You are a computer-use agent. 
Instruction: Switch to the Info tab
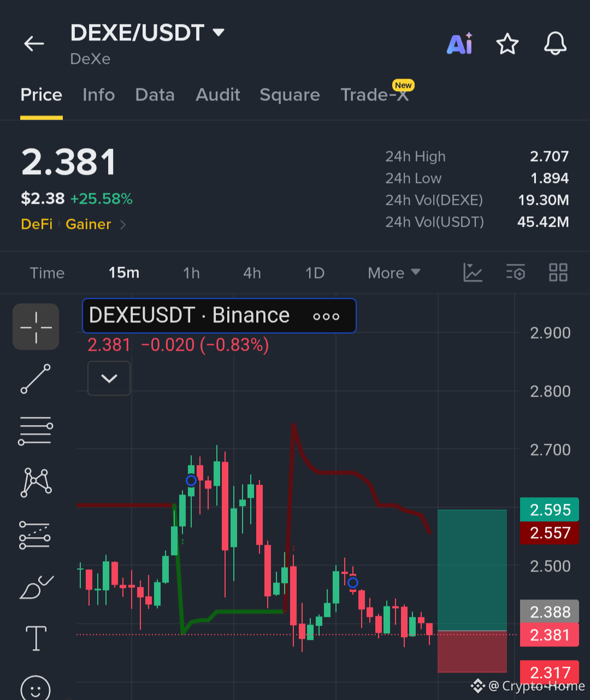(x=99, y=95)
